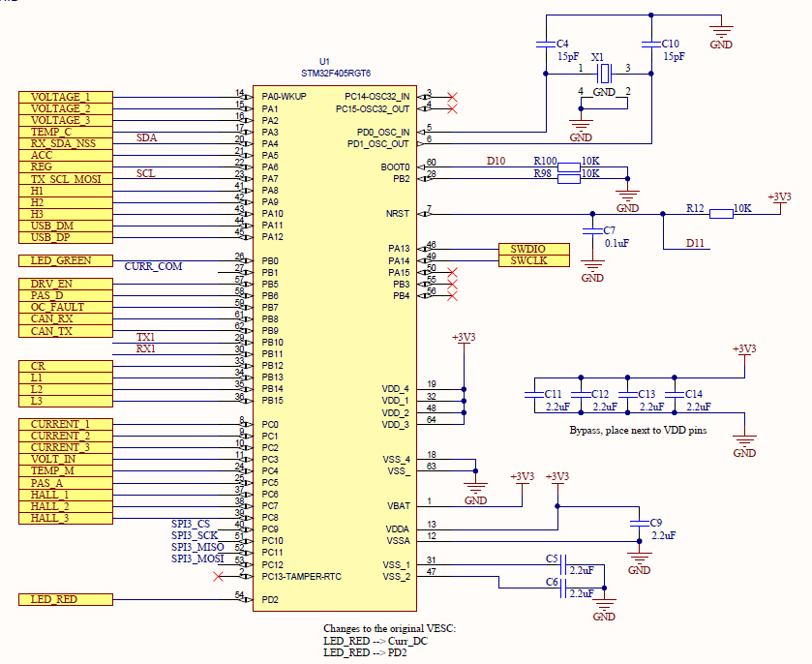Click the C4 15pF capacitor symbol
Viewport: 812px width, 664px height.
546,45
